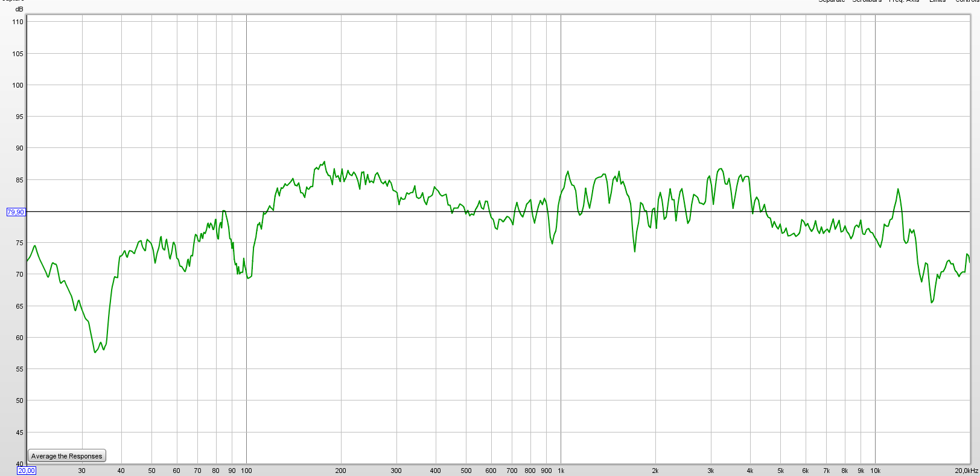
Task: Click the 4k label on the frequency axis
Action: click(750, 471)
